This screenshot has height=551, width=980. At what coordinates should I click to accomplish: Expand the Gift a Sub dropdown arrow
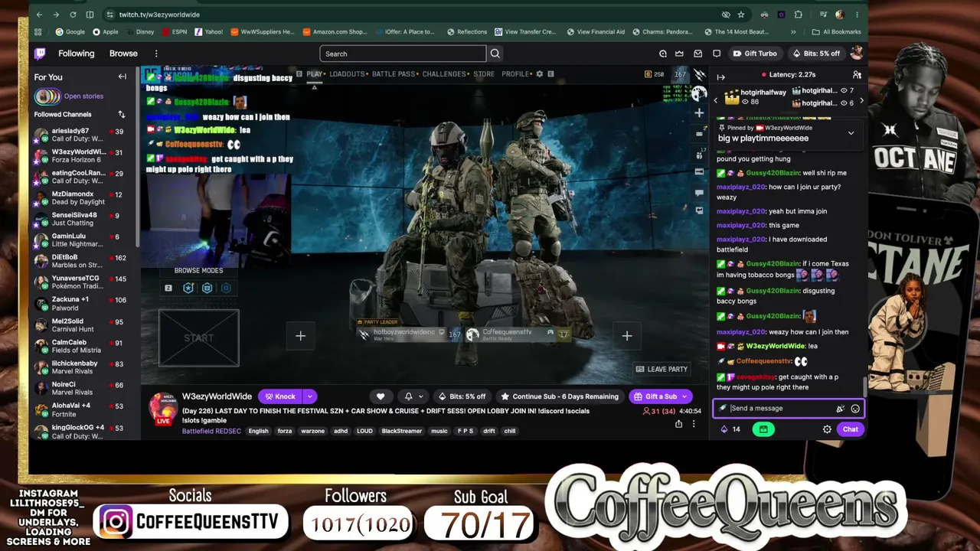point(684,396)
